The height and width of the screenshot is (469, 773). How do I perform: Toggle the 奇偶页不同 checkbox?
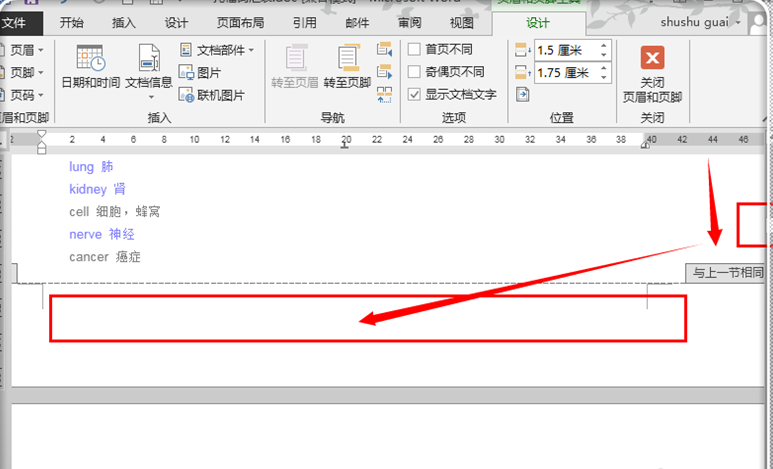click(x=415, y=72)
